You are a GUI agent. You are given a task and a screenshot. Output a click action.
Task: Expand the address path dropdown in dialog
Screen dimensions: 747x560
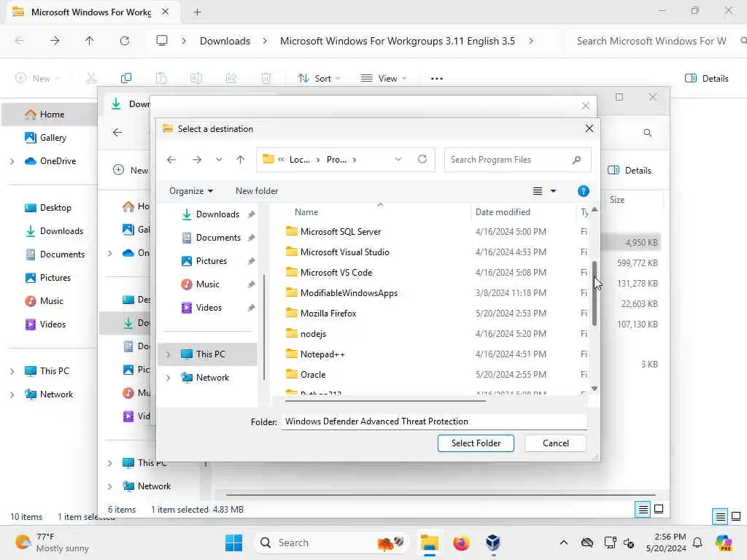click(398, 159)
